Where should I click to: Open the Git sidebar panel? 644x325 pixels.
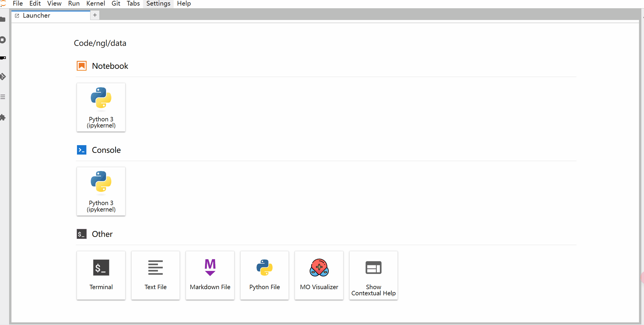coord(3,77)
